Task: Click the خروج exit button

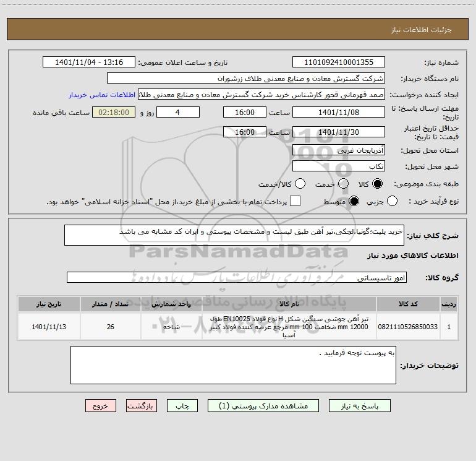Action: point(101,406)
